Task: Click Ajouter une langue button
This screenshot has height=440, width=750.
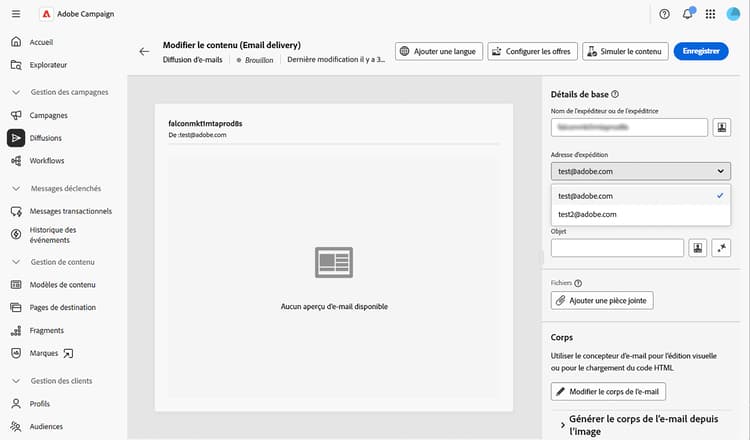Action: pos(439,51)
